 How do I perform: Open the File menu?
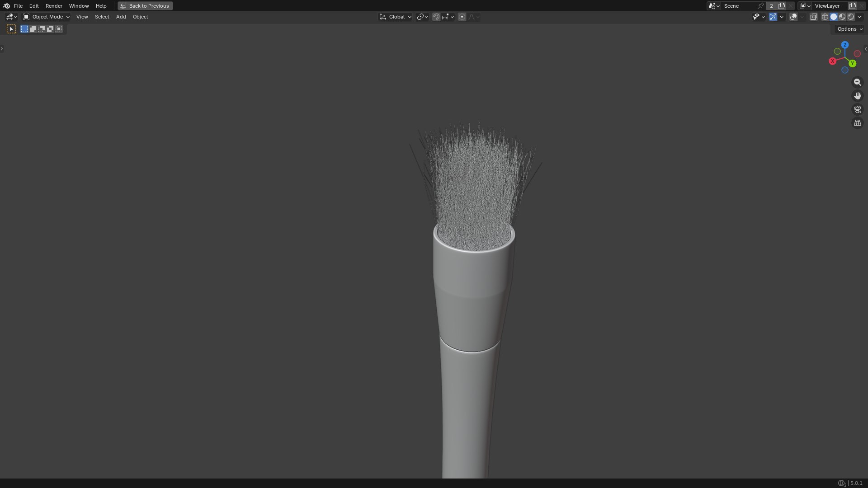18,6
